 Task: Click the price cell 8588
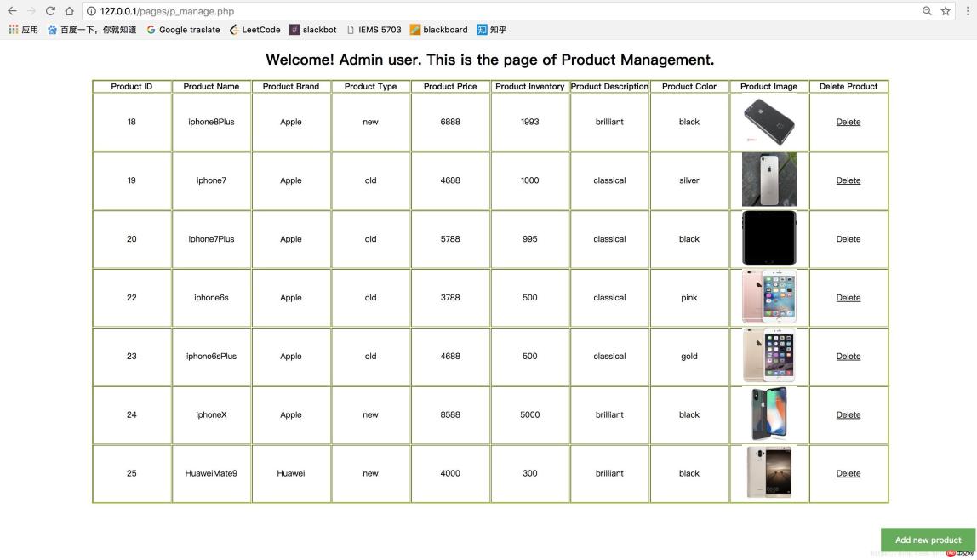[x=450, y=414]
